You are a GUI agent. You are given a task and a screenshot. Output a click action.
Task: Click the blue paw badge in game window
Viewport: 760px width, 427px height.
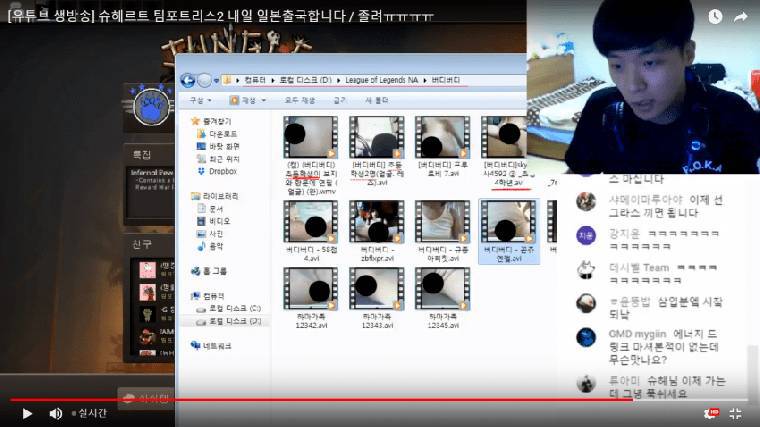point(151,106)
